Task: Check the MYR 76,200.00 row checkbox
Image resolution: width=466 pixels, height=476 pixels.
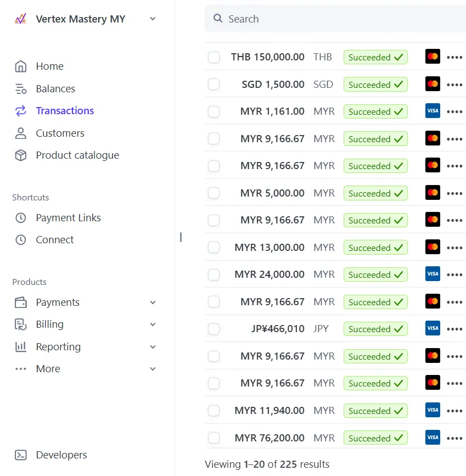Action: pyautogui.click(x=214, y=438)
